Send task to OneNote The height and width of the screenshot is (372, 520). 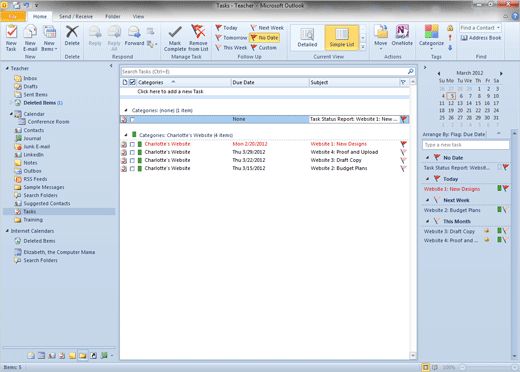(x=402, y=36)
